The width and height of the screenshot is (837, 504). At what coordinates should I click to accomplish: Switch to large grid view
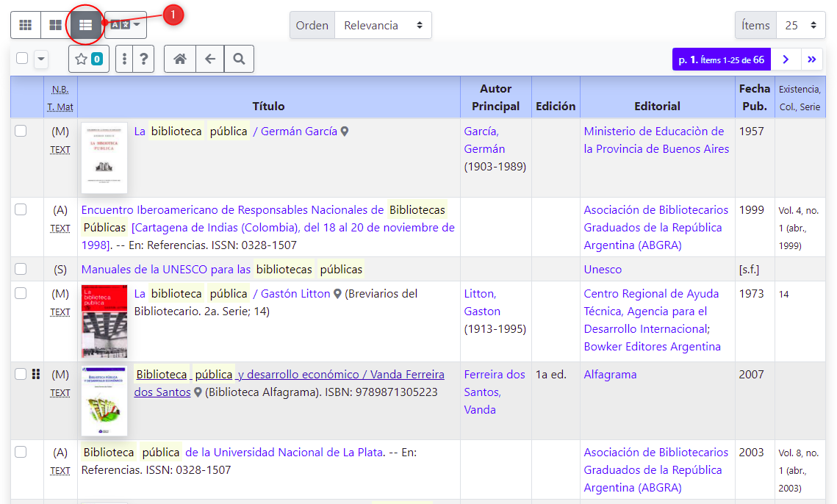coord(55,25)
